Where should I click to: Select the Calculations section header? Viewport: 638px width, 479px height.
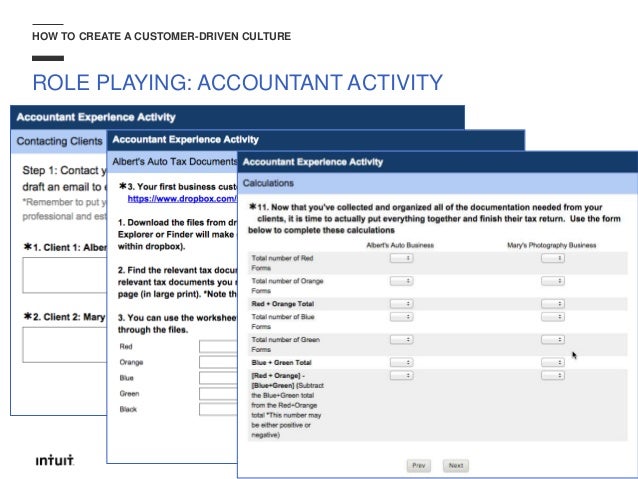pos(437,183)
